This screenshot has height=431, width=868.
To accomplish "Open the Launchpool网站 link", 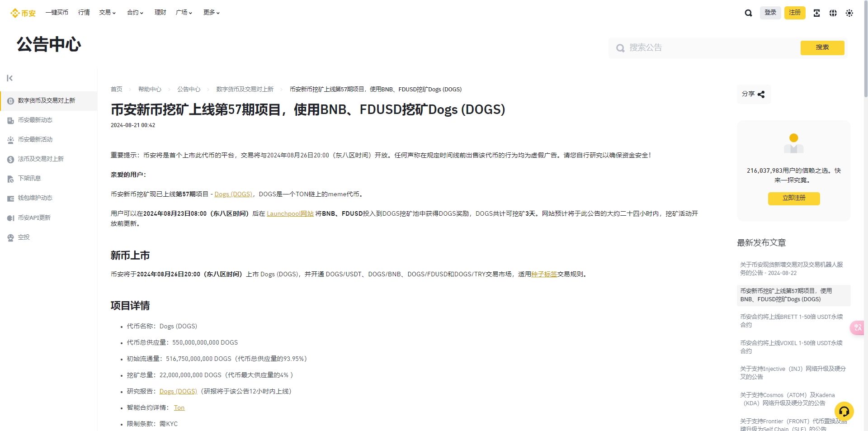I will (x=290, y=214).
